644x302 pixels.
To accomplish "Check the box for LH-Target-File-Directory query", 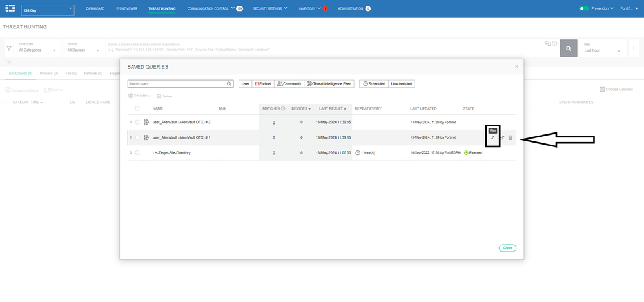I will click(137, 153).
